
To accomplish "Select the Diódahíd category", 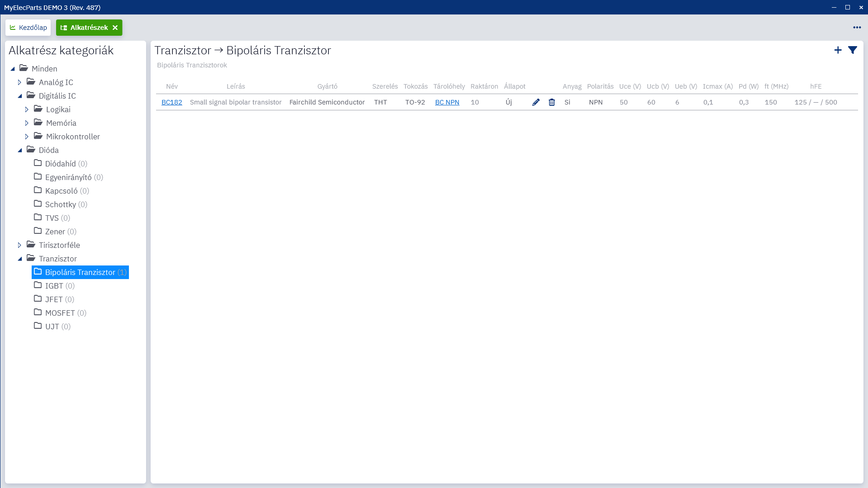I will tap(61, 164).
